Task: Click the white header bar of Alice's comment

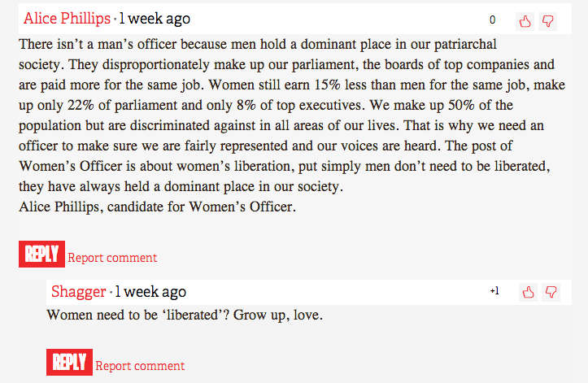Action: (342, 19)
